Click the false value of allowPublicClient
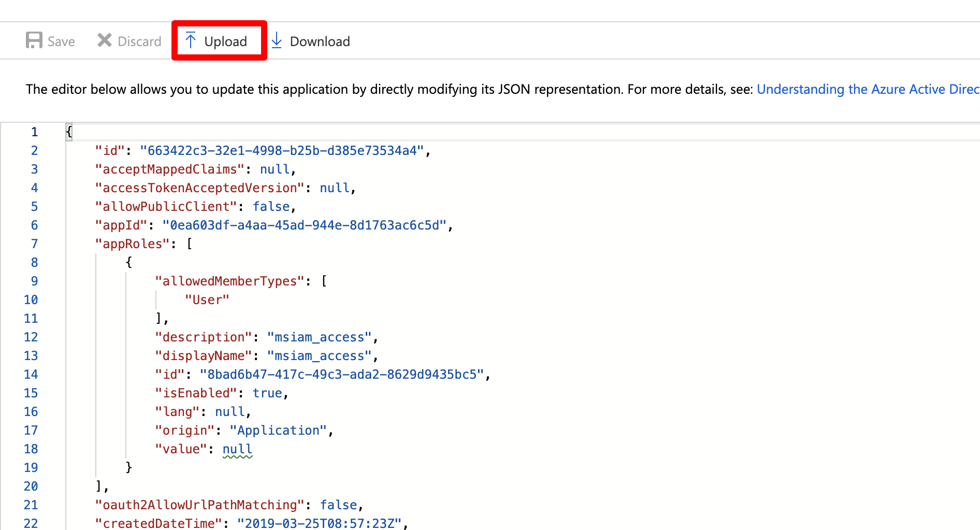Image resolution: width=980 pixels, height=530 pixels. click(271, 207)
